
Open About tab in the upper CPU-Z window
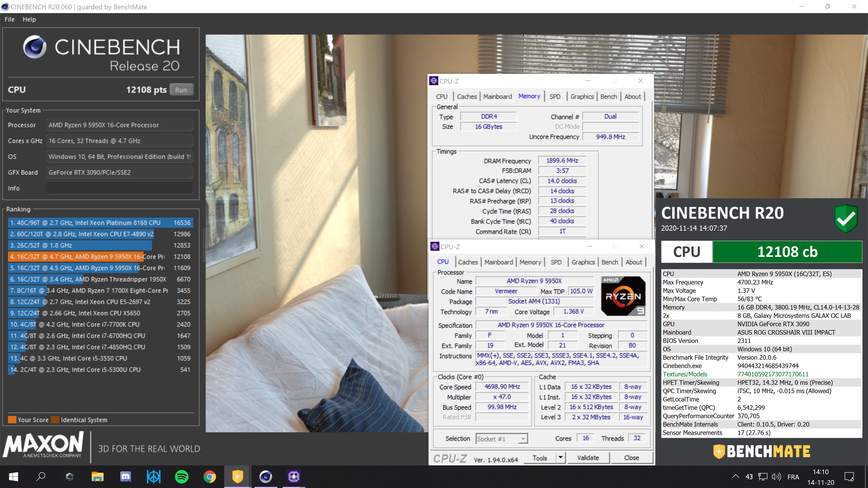point(632,97)
